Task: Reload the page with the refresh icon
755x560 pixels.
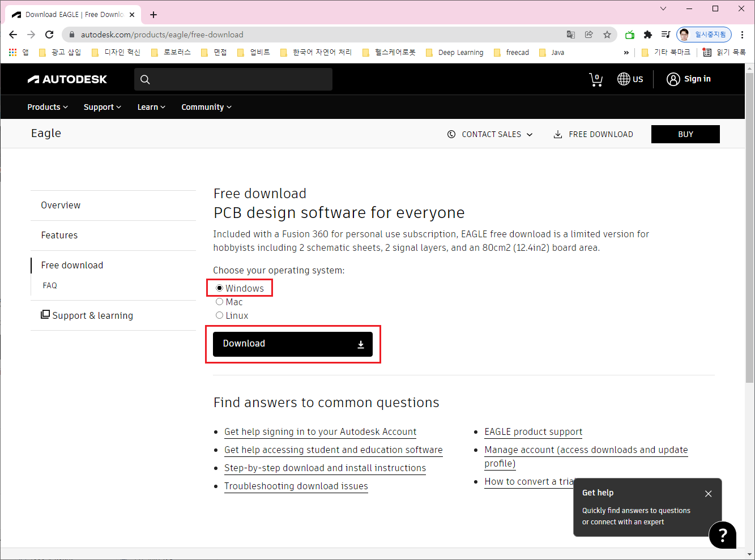Action: pos(49,35)
